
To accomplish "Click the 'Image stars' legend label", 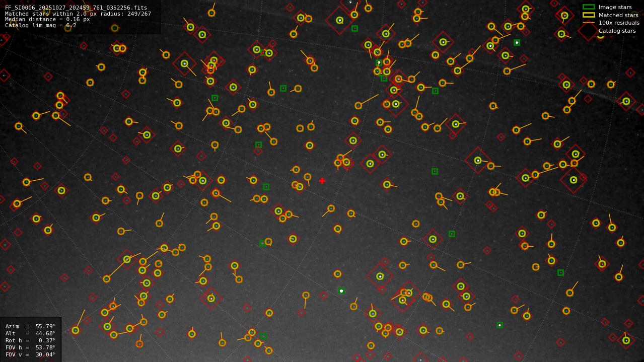I will click(615, 7).
